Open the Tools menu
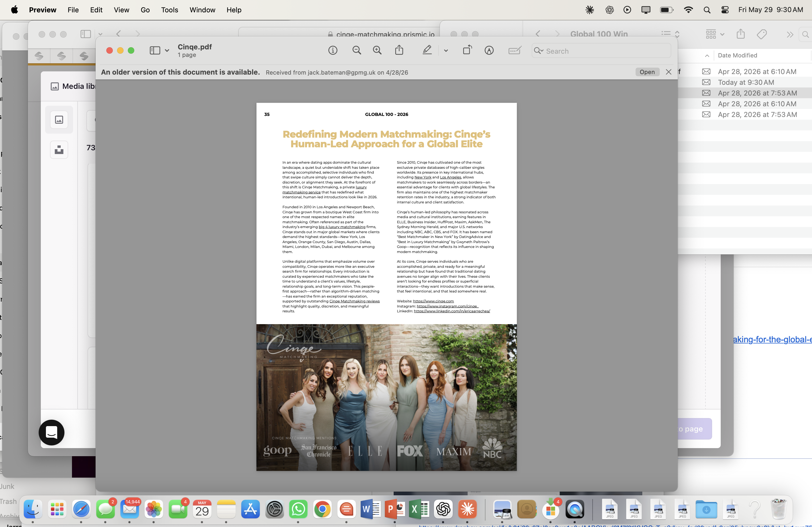 pyautogui.click(x=169, y=10)
